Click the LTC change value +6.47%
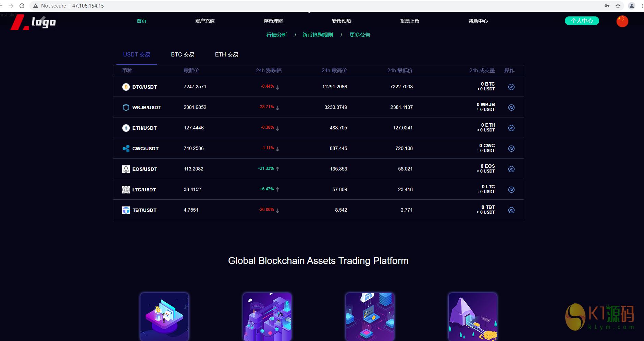Image resolution: width=644 pixels, height=341 pixels. 267,189
